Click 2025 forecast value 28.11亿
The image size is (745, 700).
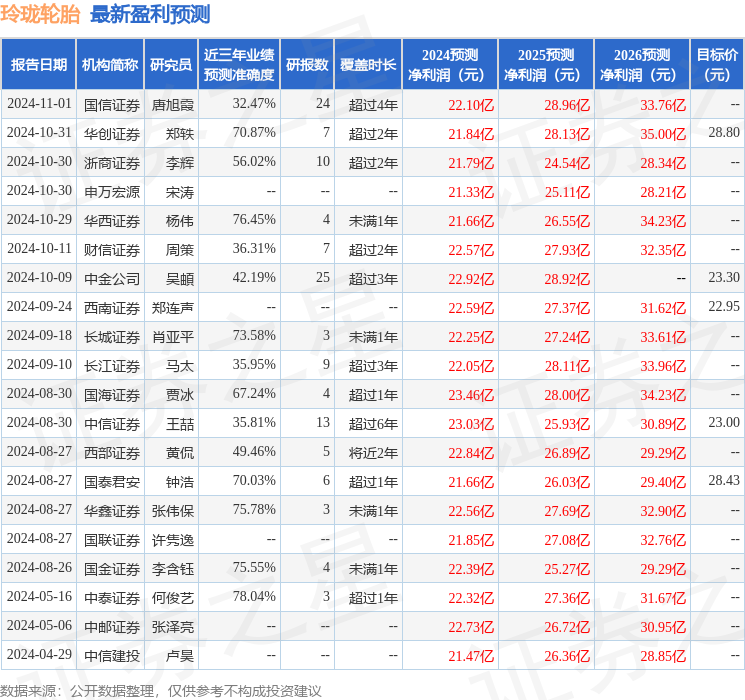567,366
